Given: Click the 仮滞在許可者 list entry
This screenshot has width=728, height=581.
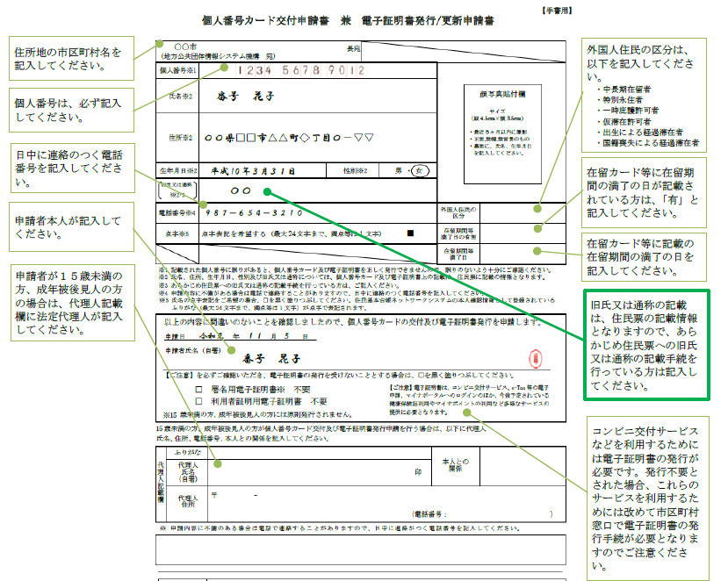Looking at the screenshot, I should point(624,122).
